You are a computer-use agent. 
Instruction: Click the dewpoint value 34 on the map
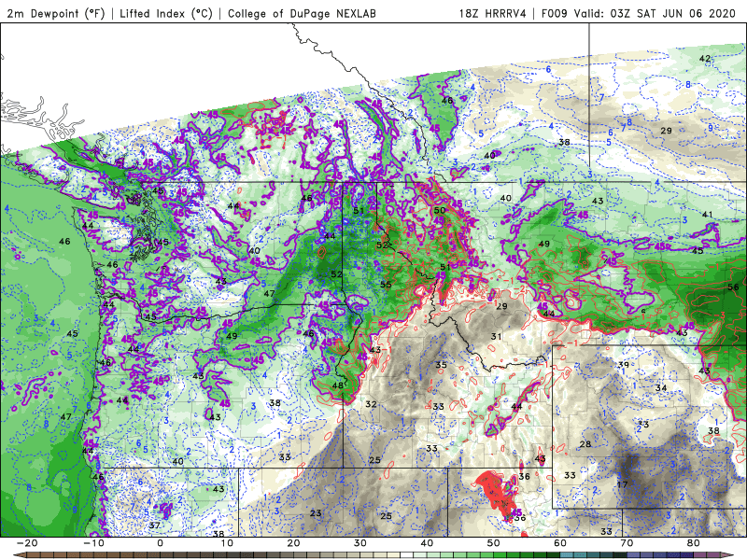[x=660, y=388]
